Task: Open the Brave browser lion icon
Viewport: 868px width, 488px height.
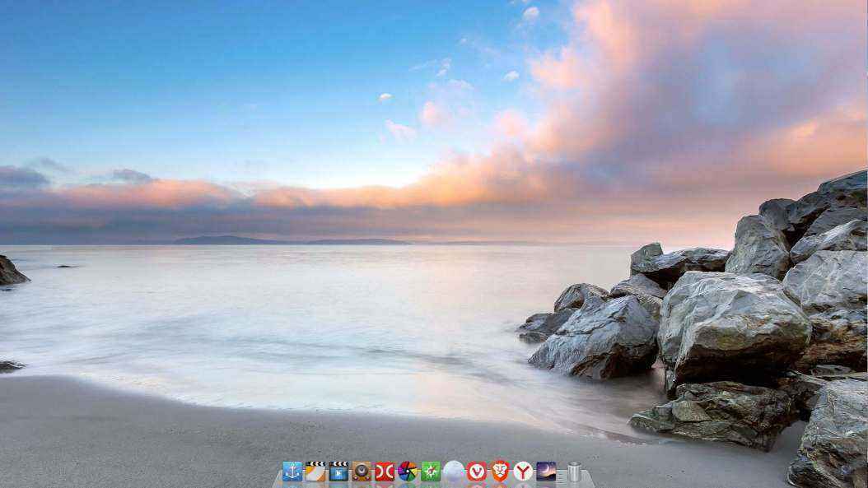Action: click(x=500, y=472)
